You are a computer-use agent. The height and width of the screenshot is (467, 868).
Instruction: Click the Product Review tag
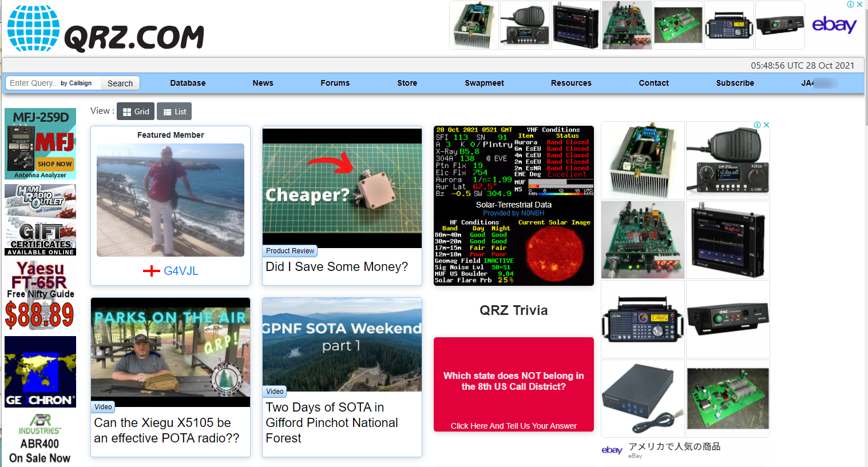point(290,251)
